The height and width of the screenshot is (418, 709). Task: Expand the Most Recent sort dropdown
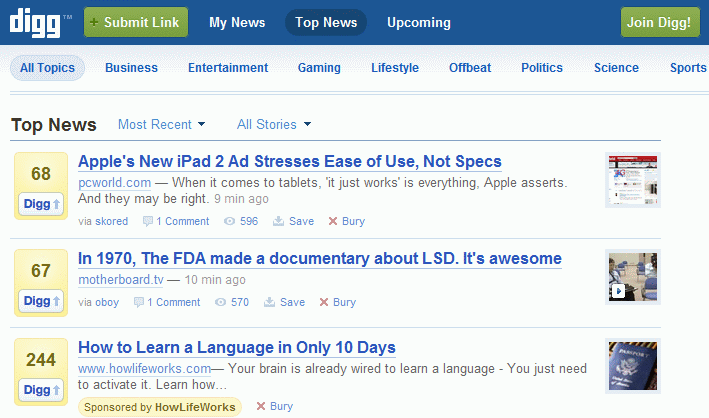coord(161,124)
